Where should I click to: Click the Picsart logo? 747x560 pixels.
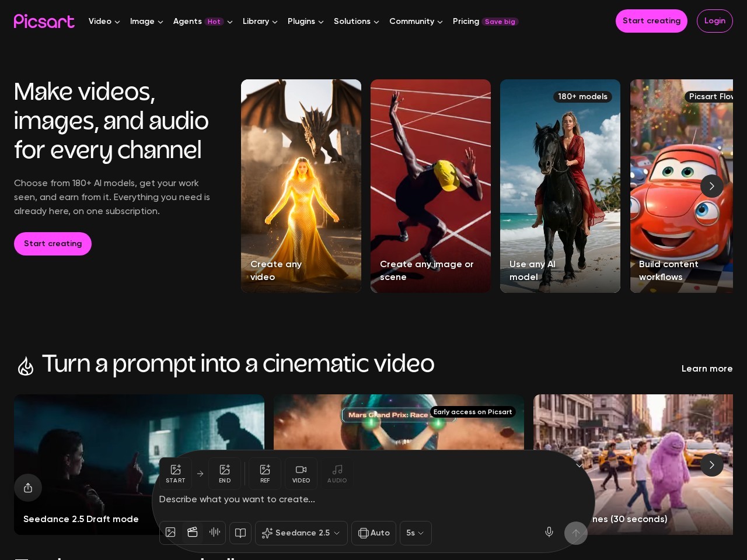(x=44, y=21)
